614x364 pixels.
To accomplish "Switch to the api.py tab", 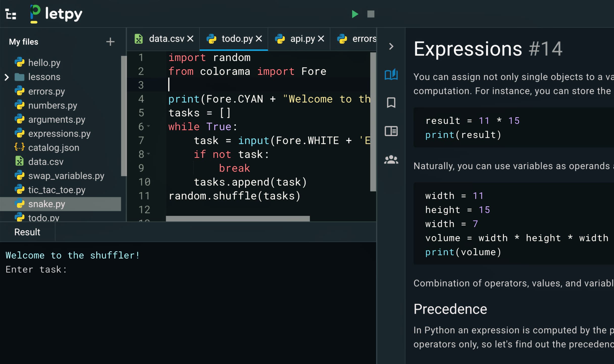I will click(302, 39).
